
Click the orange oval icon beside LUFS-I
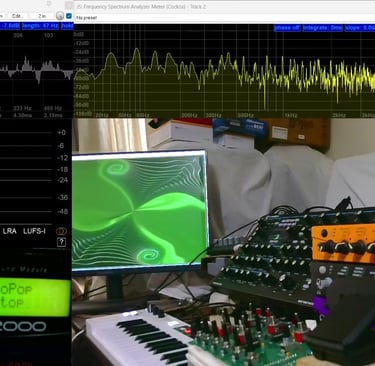(x=61, y=231)
